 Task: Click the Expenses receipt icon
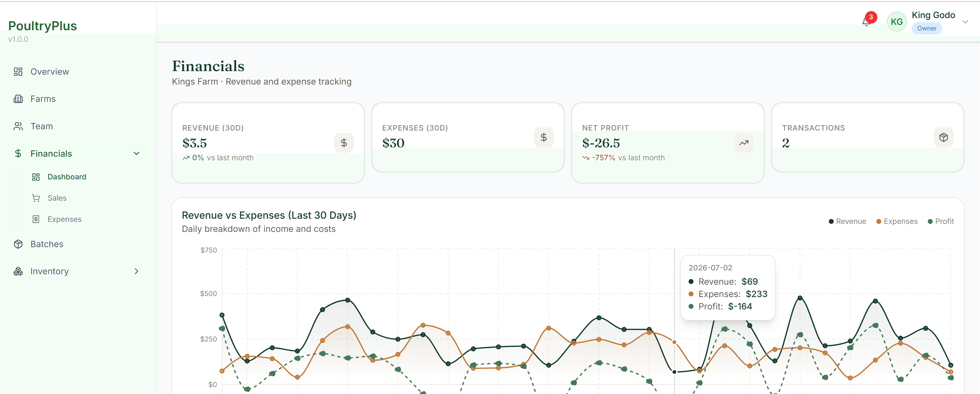(36, 219)
